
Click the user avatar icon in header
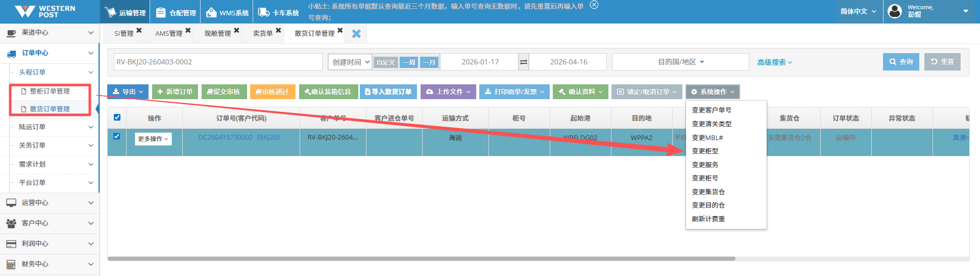(x=895, y=11)
